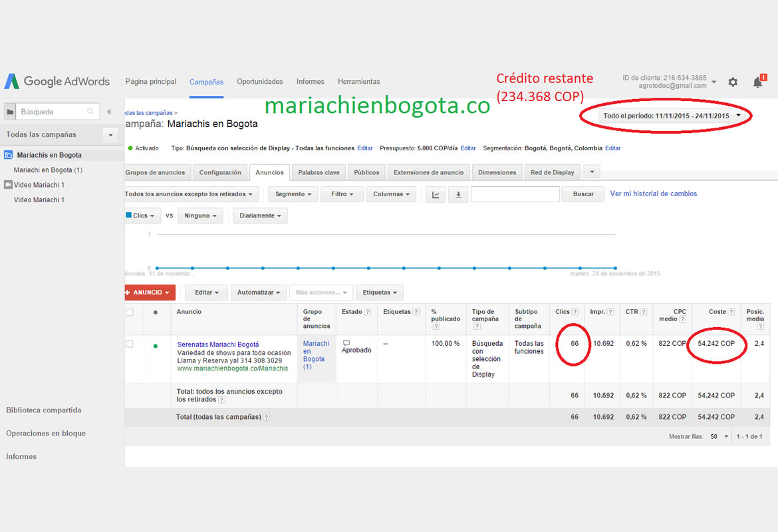
Task: Open the Etiquetas dropdown button
Action: [x=380, y=293]
